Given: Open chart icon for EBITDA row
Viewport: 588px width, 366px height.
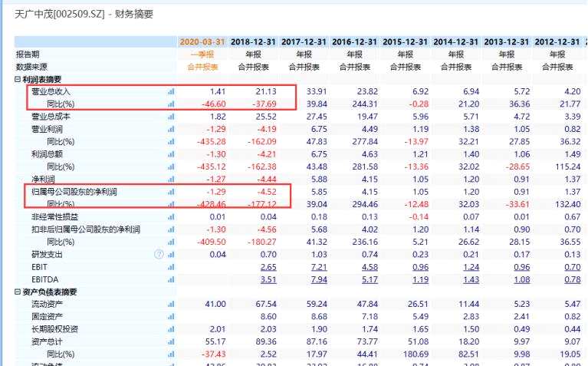Looking at the screenshot, I should pyautogui.click(x=171, y=279).
